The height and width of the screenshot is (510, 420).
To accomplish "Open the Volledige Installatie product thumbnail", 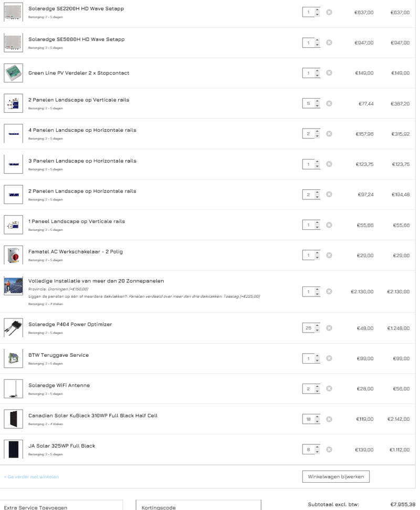I will (x=13, y=286).
